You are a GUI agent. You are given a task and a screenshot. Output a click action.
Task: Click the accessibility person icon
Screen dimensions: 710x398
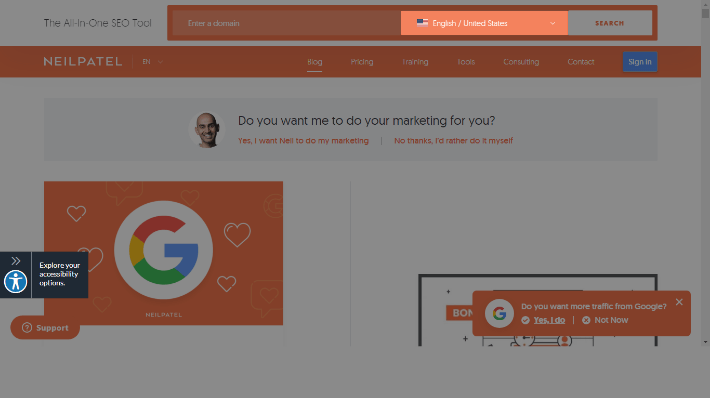[15, 282]
